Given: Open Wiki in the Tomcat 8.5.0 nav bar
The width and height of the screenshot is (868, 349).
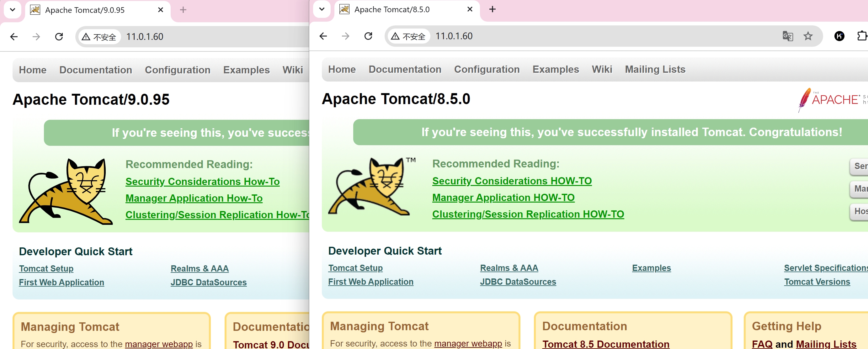Looking at the screenshot, I should click(602, 69).
